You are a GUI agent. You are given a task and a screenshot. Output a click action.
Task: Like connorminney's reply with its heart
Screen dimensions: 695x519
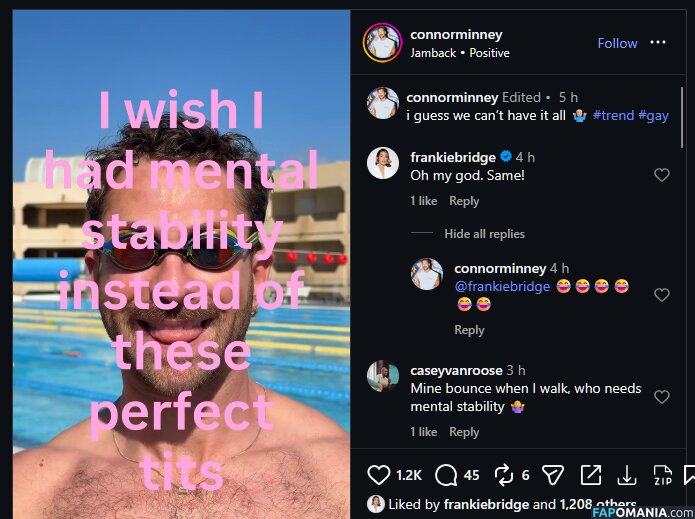661,295
